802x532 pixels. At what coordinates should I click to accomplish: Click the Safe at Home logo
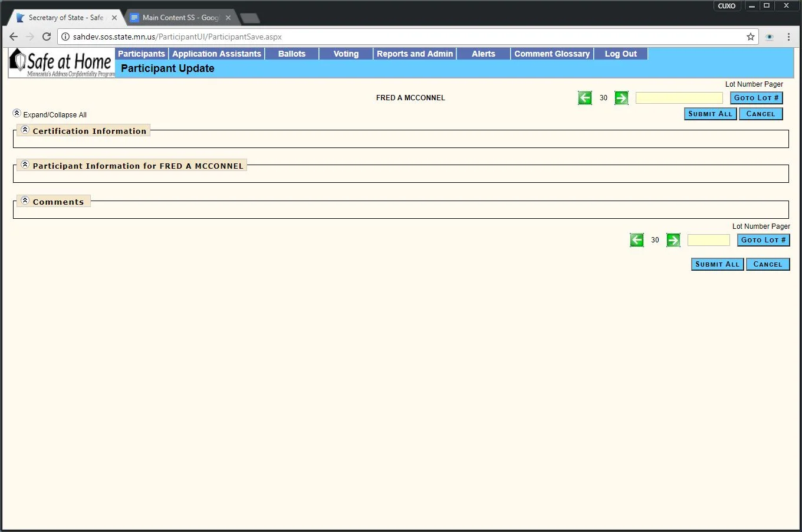point(62,63)
